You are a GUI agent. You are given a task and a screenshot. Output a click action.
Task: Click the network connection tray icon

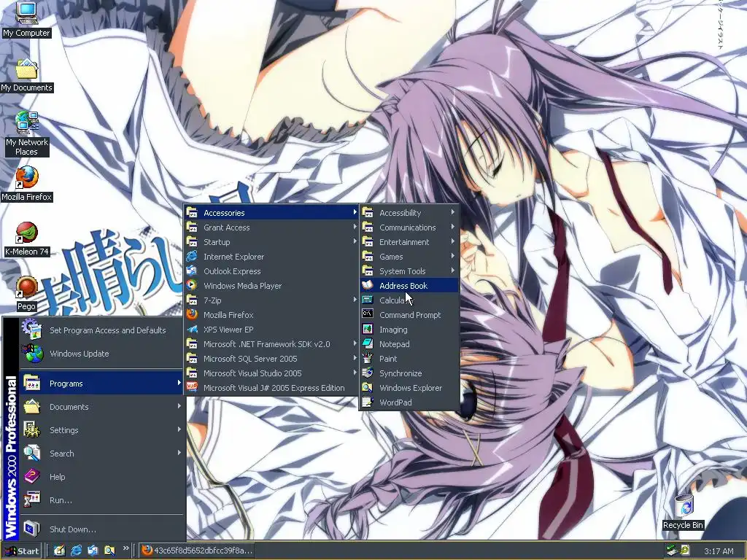pyautogui.click(x=672, y=551)
